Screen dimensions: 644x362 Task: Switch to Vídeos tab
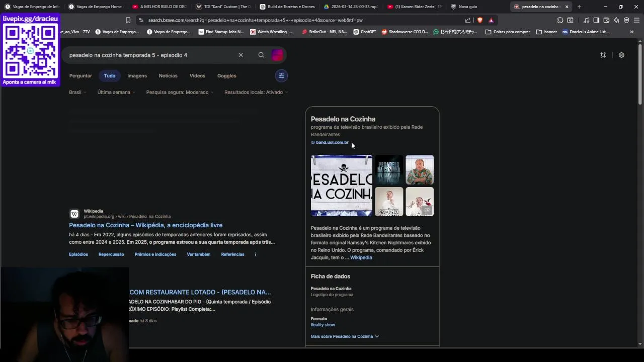(197, 75)
